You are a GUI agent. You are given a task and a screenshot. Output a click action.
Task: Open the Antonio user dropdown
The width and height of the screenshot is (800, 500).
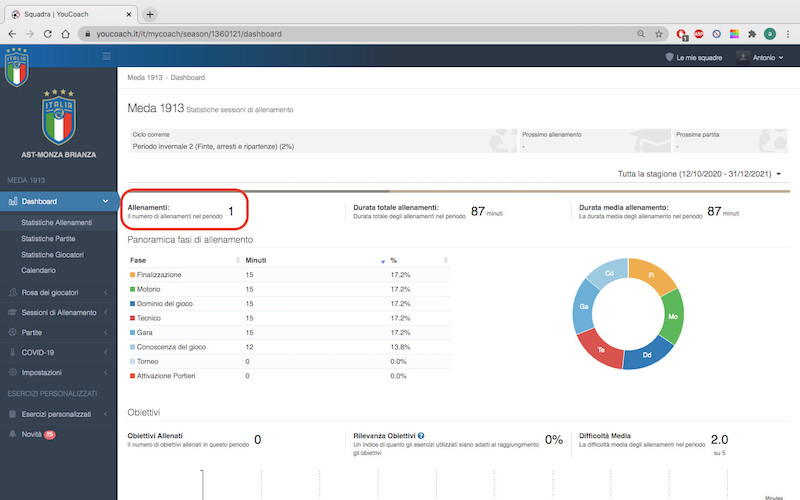761,58
